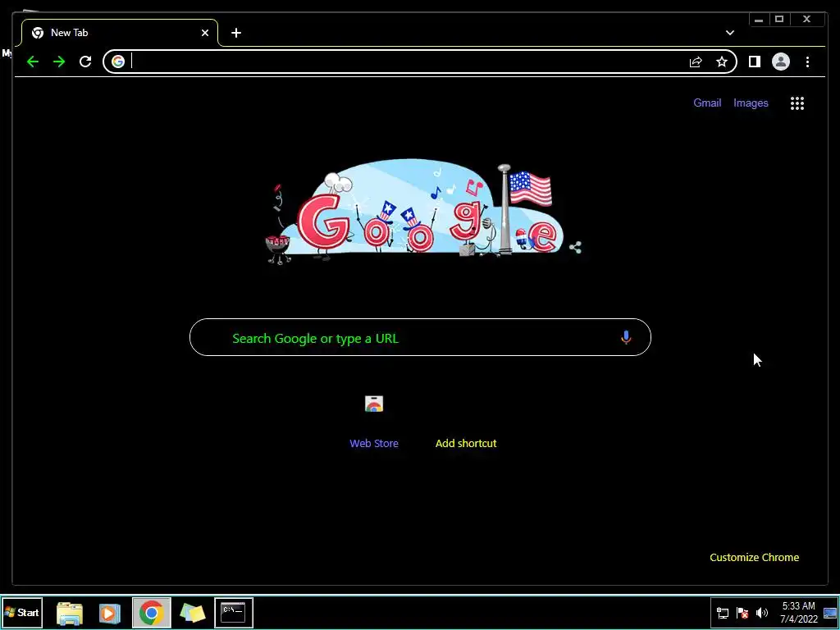Click Search Google or type a URL box
The image size is (840, 630).
pyautogui.click(x=420, y=337)
